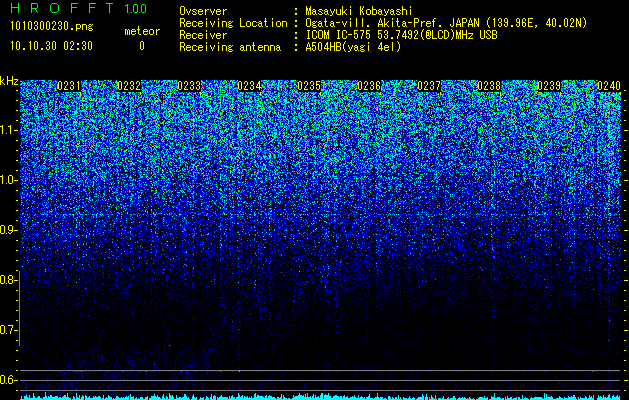The width and height of the screenshot is (629, 400).
Task: Click the 1.1 frequency axis label
Action: (8, 130)
